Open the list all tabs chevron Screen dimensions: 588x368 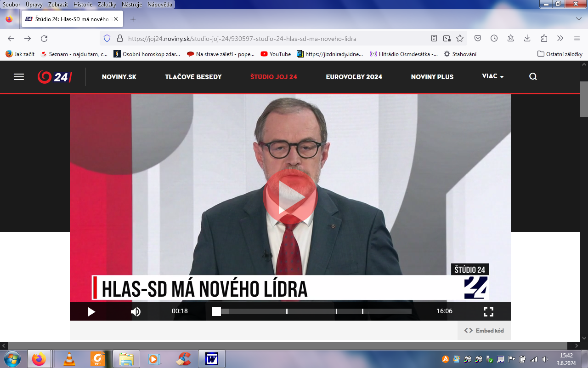pyautogui.click(x=579, y=19)
